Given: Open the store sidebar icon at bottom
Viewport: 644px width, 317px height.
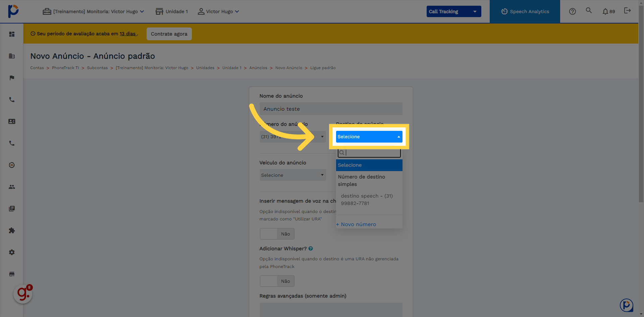Looking at the screenshot, I should [x=12, y=274].
